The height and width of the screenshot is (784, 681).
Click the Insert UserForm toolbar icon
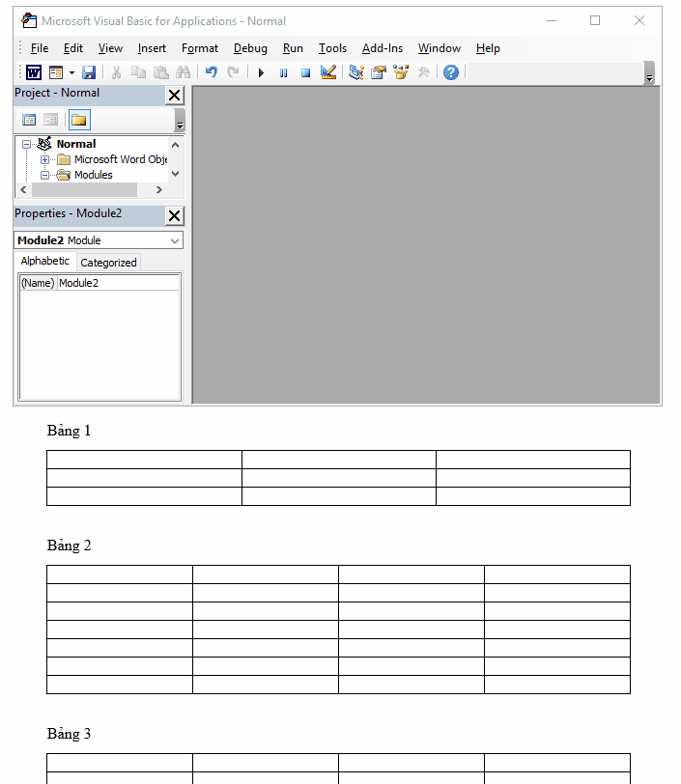(x=55, y=72)
